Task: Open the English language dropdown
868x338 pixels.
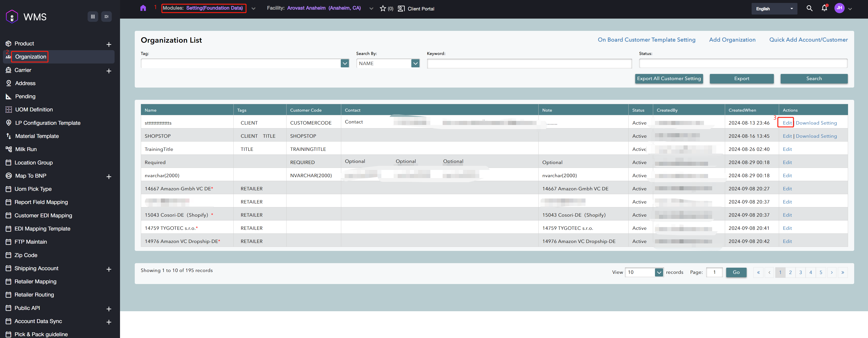Action: pos(774,9)
